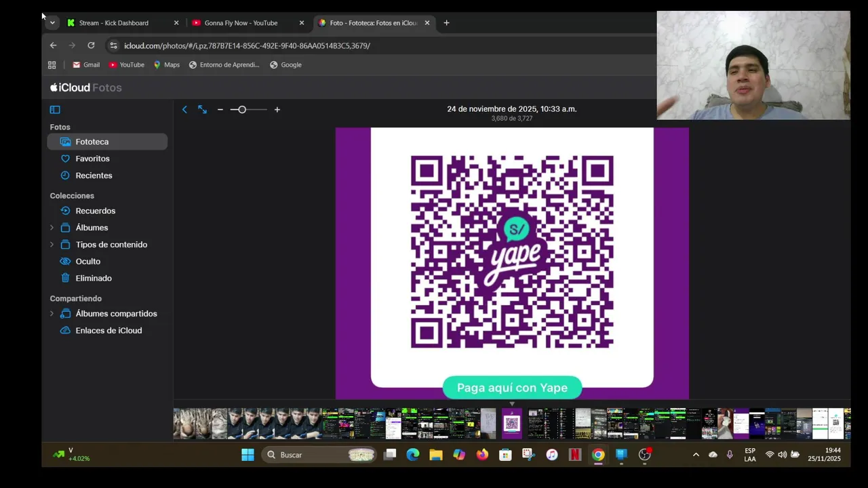Open the Entorno de Aprendi... bookmark
Viewport: 868px width, 488px height.
(224, 65)
